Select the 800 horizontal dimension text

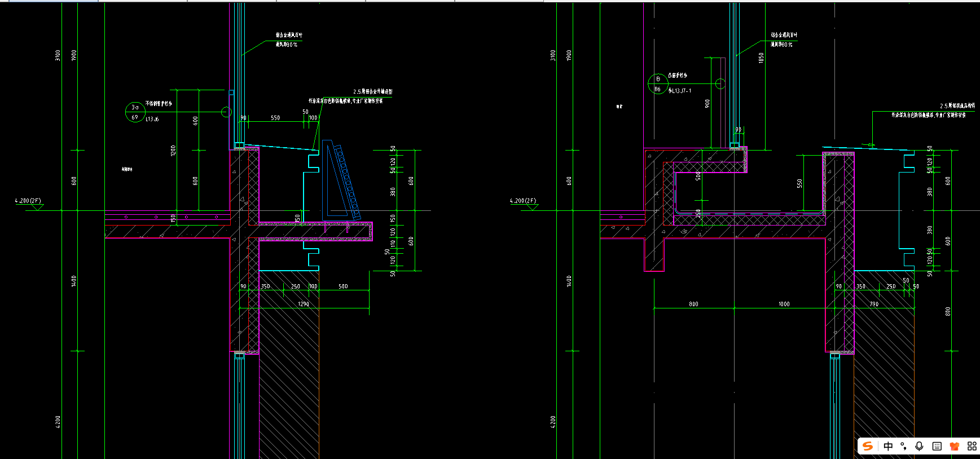coord(693,304)
